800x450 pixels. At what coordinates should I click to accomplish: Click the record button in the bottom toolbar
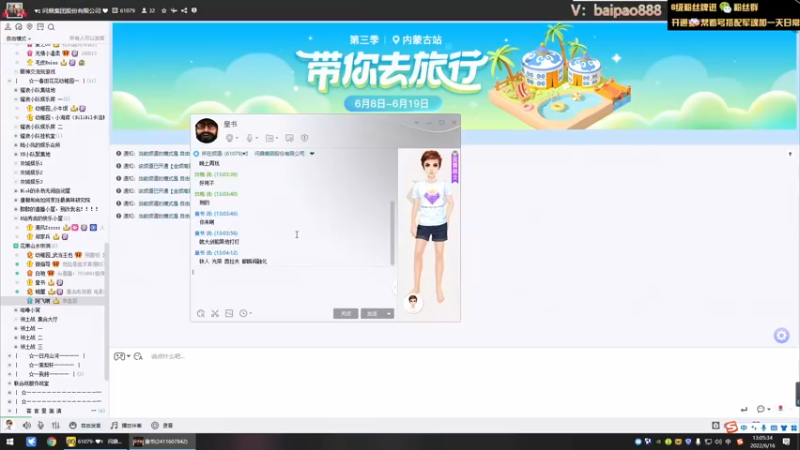tap(162, 426)
